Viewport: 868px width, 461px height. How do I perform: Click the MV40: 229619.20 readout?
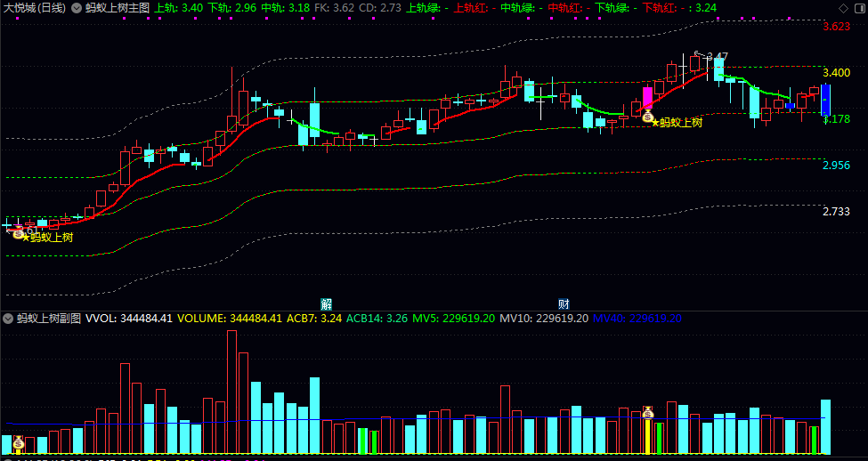pos(637,319)
